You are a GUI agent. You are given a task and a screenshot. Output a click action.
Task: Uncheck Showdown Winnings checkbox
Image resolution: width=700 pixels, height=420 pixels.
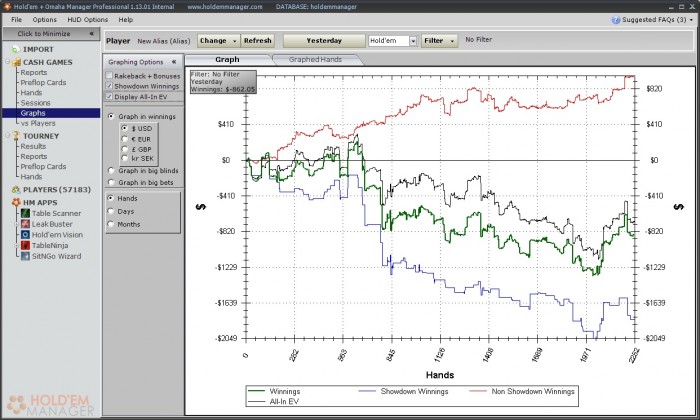tap(109, 86)
